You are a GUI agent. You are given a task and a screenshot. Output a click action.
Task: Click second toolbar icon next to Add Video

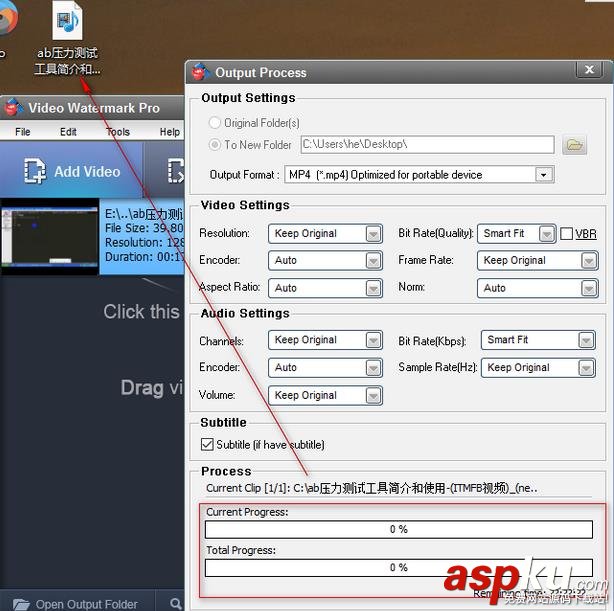176,171
